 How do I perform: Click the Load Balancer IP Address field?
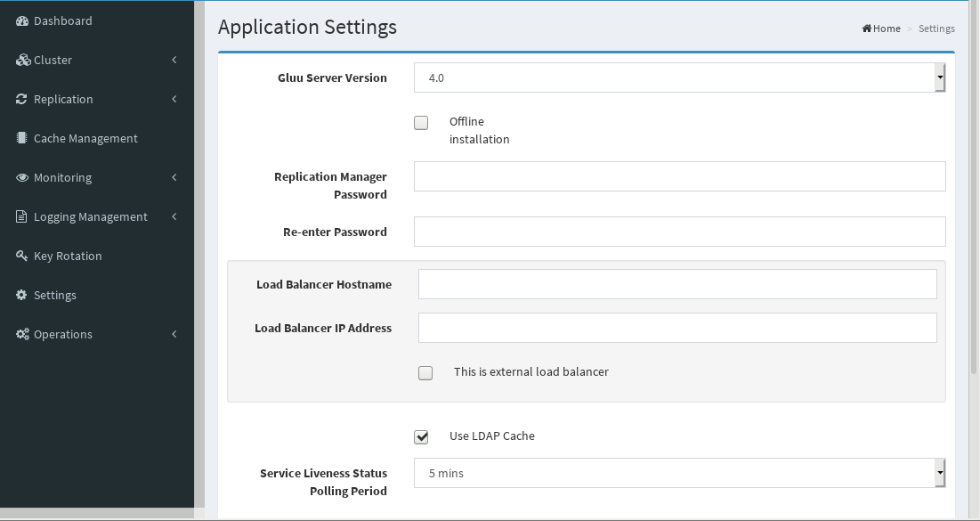(677, 328)
